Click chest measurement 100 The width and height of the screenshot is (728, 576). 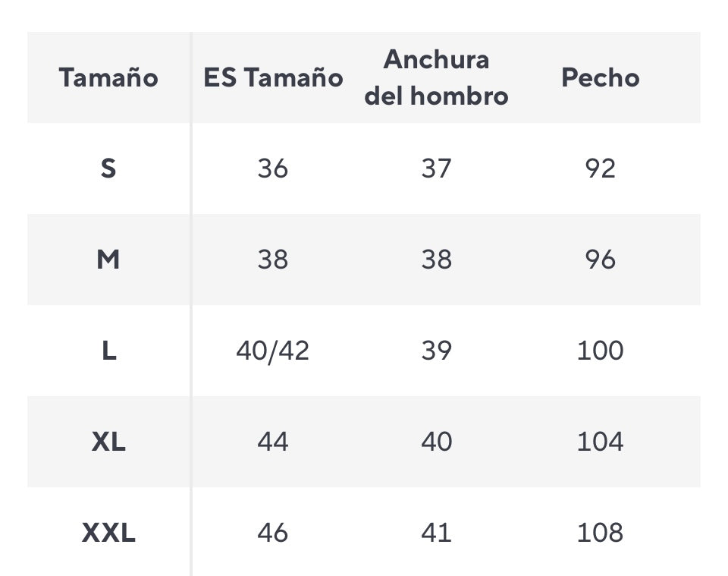600,351
